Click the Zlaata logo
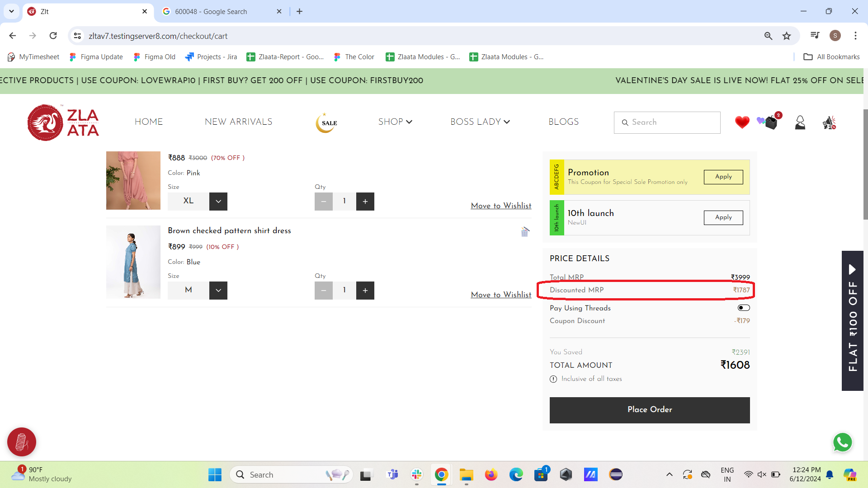Image resolution: width=868 pixels, height=488 pixels. 63,122
